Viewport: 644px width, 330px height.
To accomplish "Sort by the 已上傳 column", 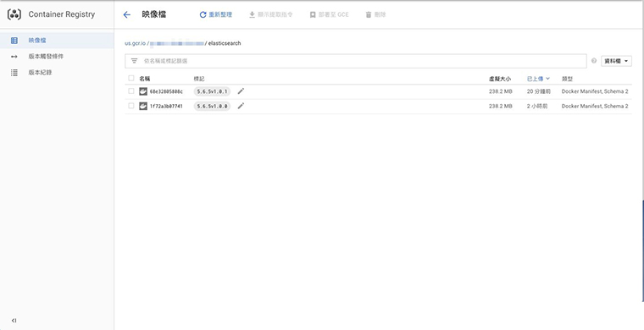I will (x=538, y=79).
